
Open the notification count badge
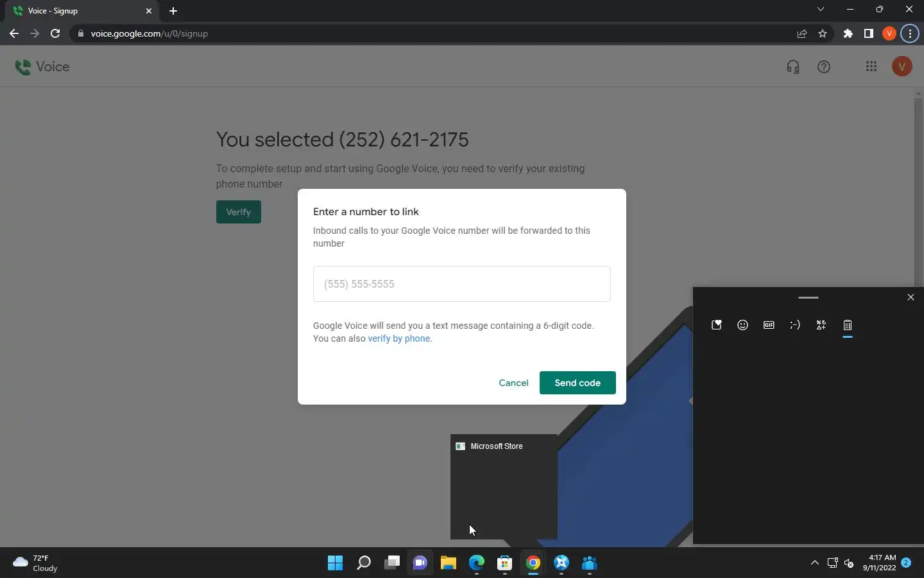tap(906, 563)
